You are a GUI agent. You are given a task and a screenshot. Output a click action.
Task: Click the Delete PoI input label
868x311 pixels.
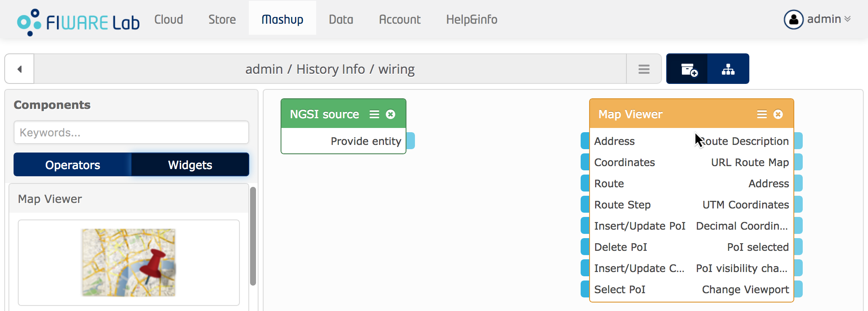coord(620,247)
